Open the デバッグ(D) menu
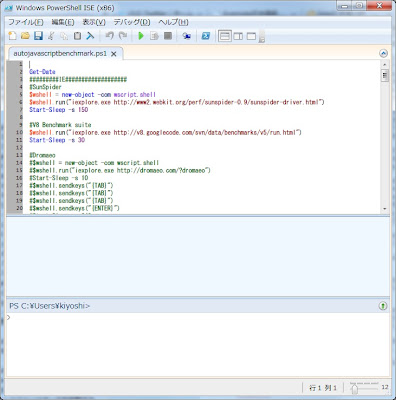The image size is (396, 400). [x=132, y=22]
